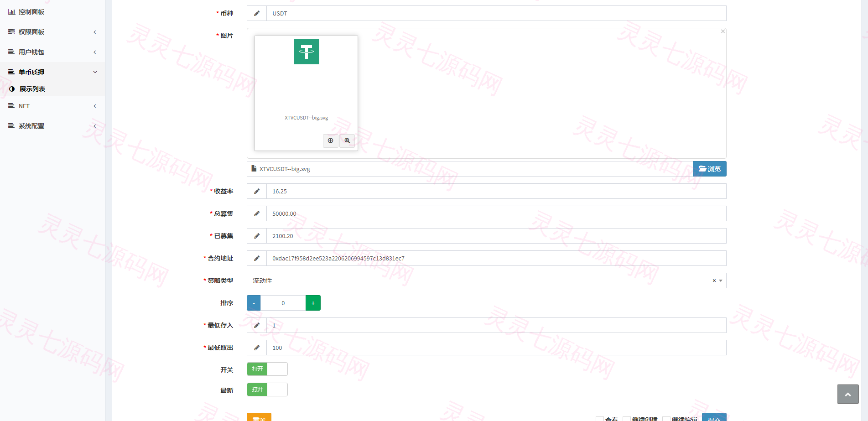
Task: Click the pencil icon beside the 合约地址 field
Action: [x=257, y=258]
